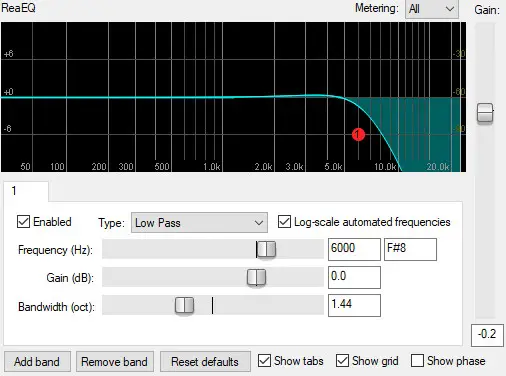This screenshot has height=376, width=506.
Task: Click the master Gain vertical slider handle
Action: click(x=485, y=113)
